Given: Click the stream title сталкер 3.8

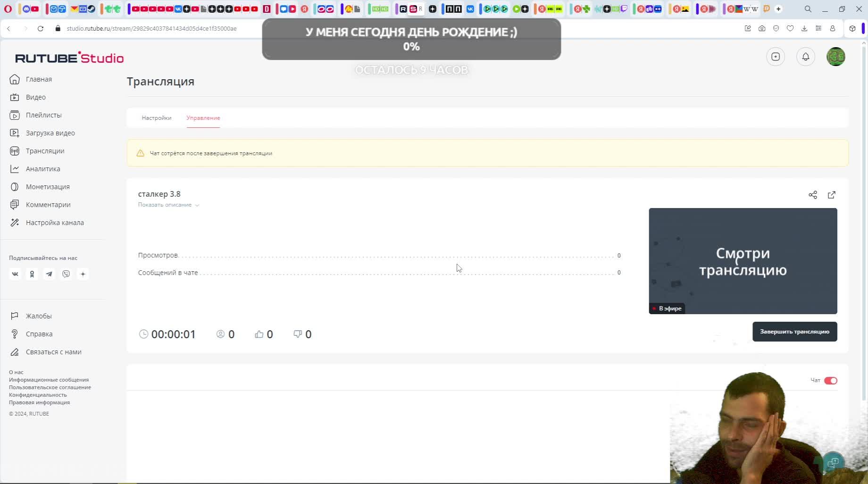Looking at the screenshot, I should [x=159, y=194].
